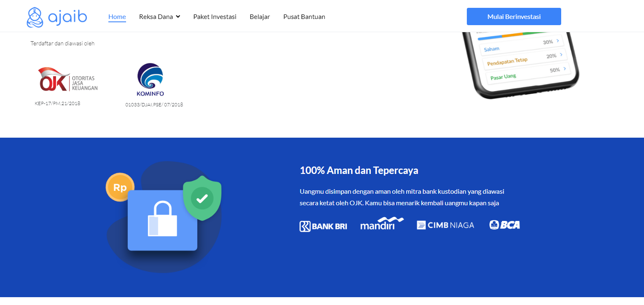
Task: Click the white padlock illustration
Action: [162, 219]
